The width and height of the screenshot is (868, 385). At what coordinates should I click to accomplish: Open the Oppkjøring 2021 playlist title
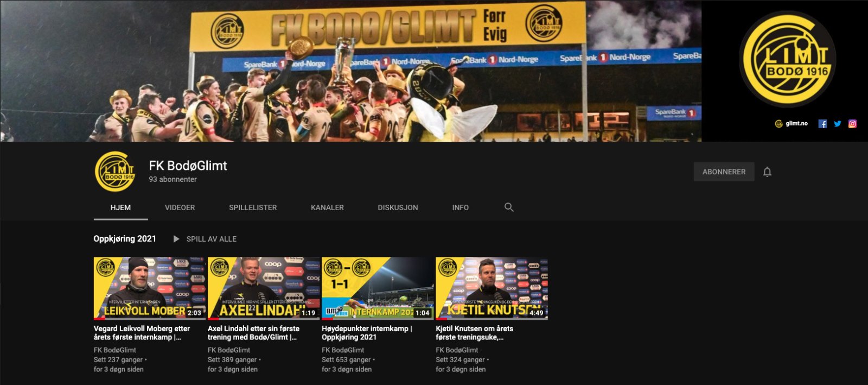click(125, 239)
